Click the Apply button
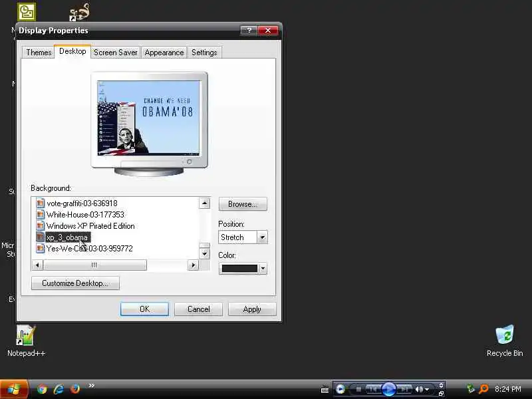The height and width of the screenshot is (399, 532). [252, 309]
